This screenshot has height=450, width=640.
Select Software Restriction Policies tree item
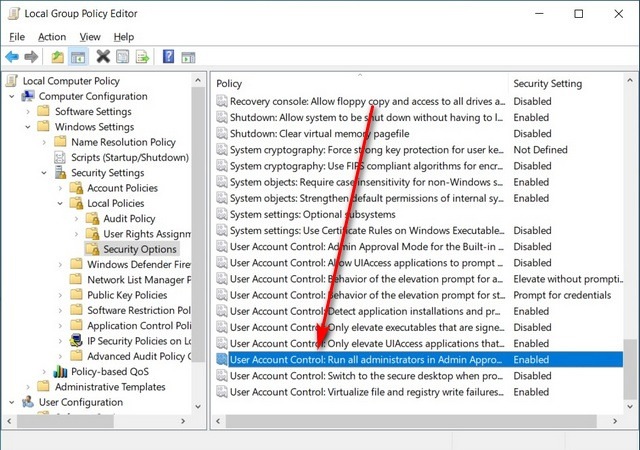(138, 310)
